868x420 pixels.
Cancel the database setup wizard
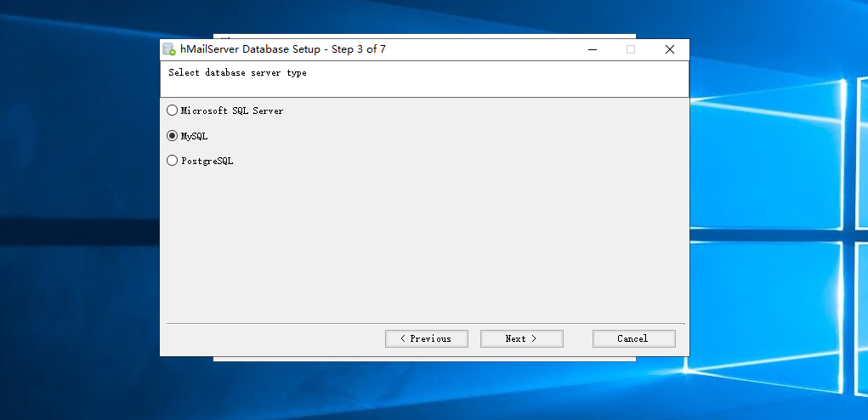[x=633, y=338]
